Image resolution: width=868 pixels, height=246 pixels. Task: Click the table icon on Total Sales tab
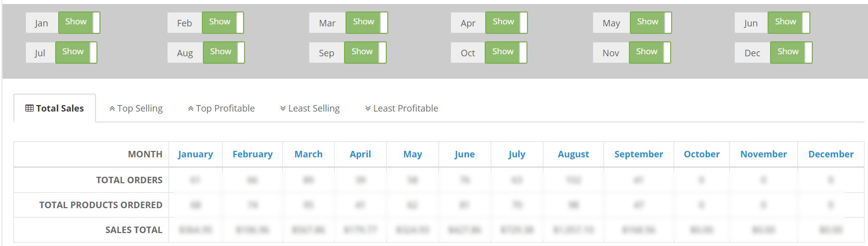click(x=29, y=109)
